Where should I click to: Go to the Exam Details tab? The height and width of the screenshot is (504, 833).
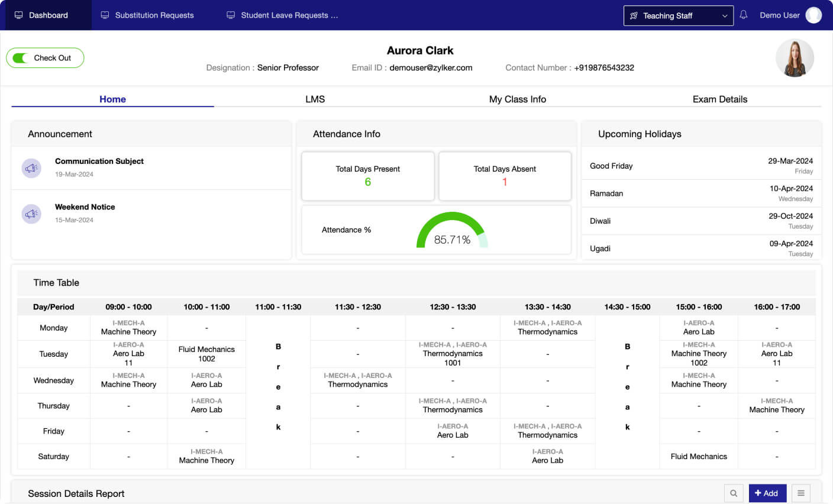point(719,99)
